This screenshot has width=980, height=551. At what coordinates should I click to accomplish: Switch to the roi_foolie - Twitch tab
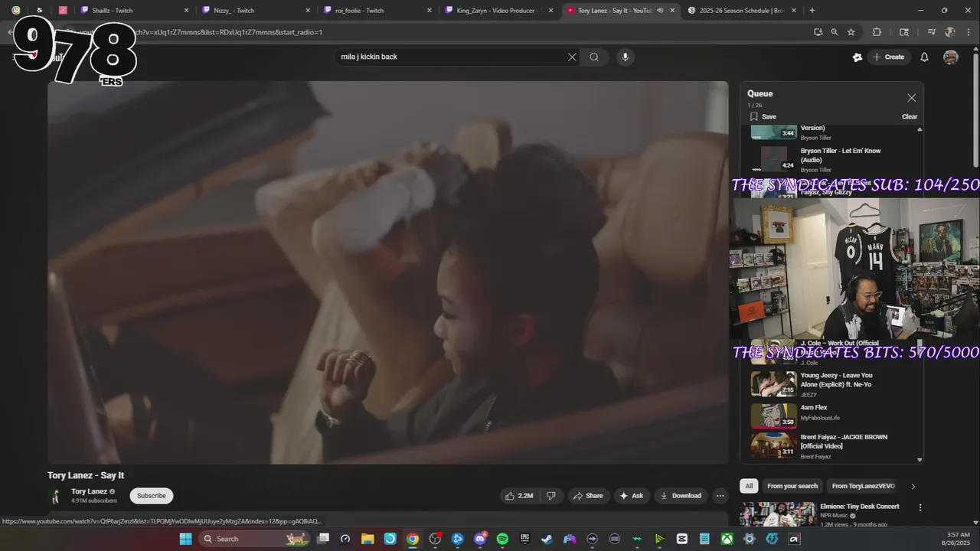377,11
